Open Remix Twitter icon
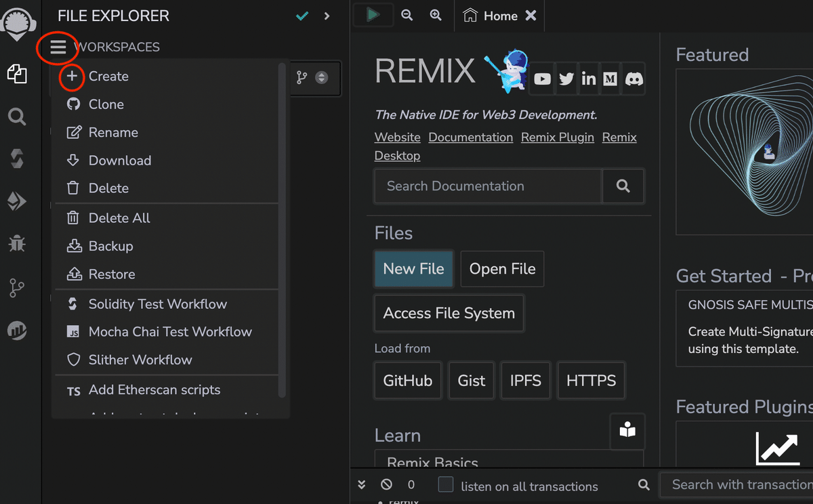 [x=566, y=79]
